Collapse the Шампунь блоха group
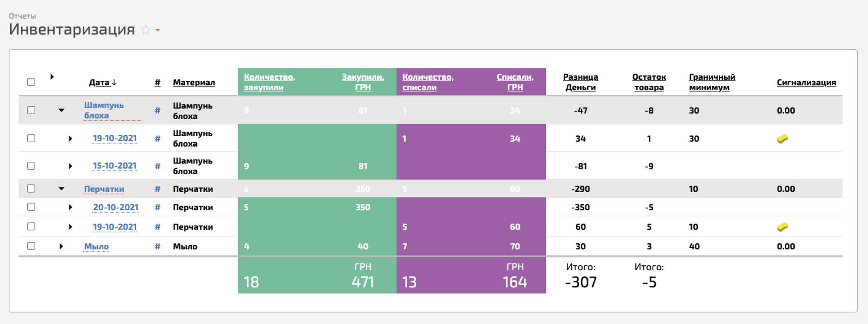Viewport: 868px width, 324px height. (x=62, y=110)
